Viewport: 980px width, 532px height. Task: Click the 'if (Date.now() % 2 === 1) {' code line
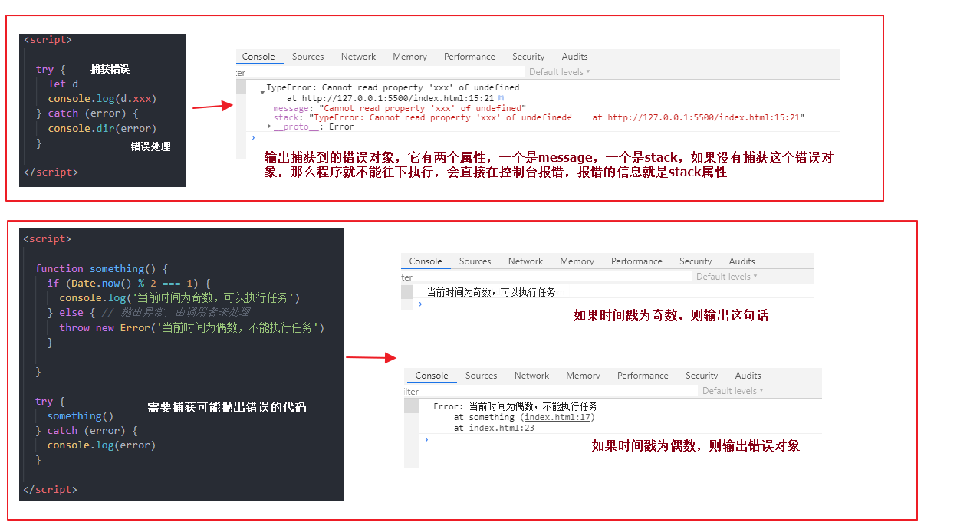pyautogui.click(x=129, y=284)
